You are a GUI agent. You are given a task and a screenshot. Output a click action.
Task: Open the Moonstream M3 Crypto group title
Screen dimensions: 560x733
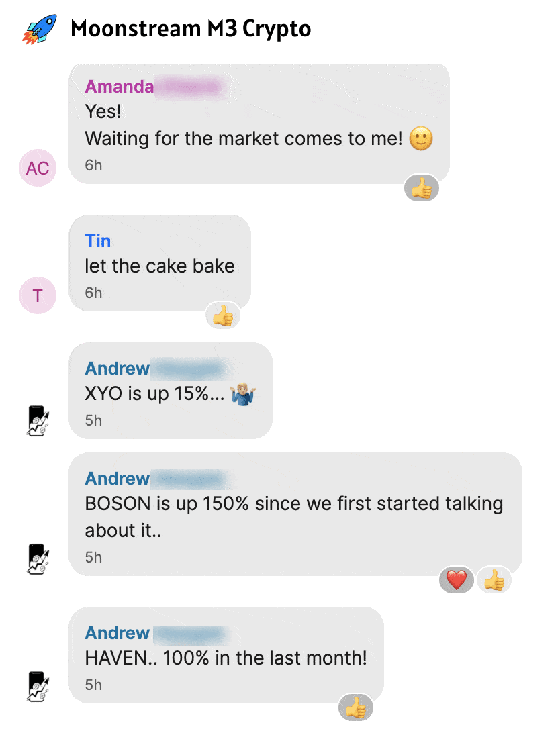(191, 28)
